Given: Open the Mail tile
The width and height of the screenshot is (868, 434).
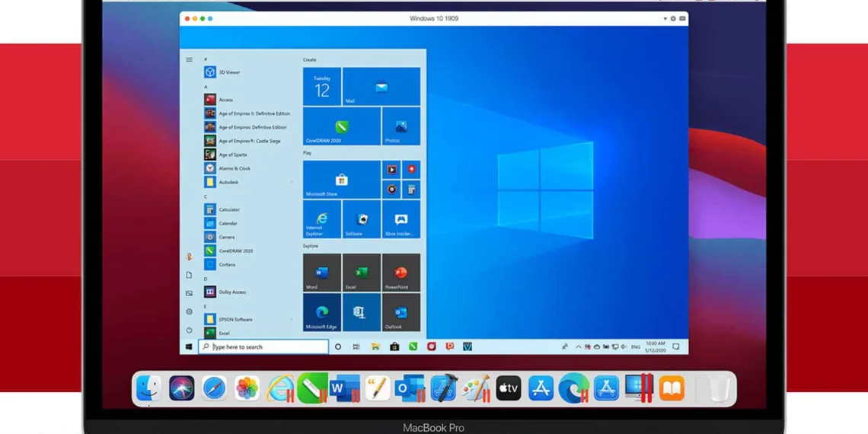Looking at the screenshot, I should point(381,86).
